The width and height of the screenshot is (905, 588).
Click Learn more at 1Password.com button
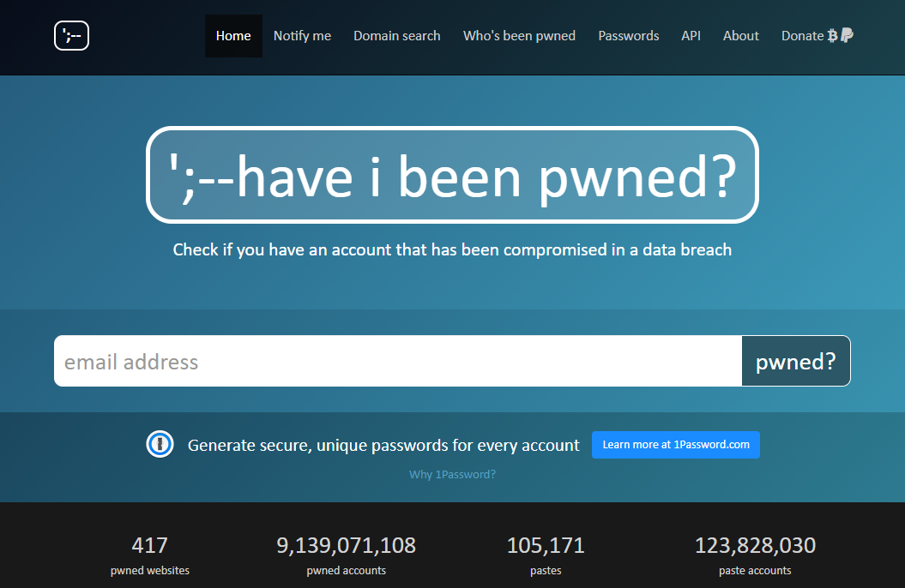[x=676, y=445]
